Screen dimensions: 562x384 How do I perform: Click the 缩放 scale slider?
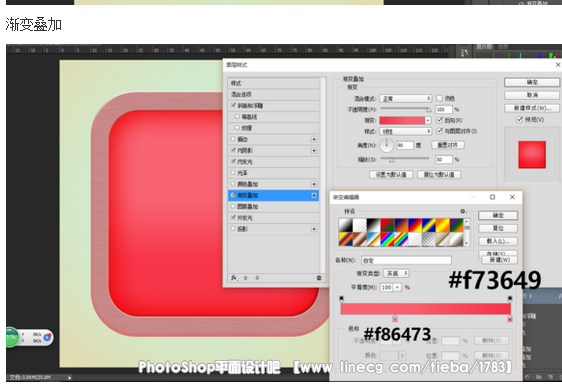click(405, 159)
